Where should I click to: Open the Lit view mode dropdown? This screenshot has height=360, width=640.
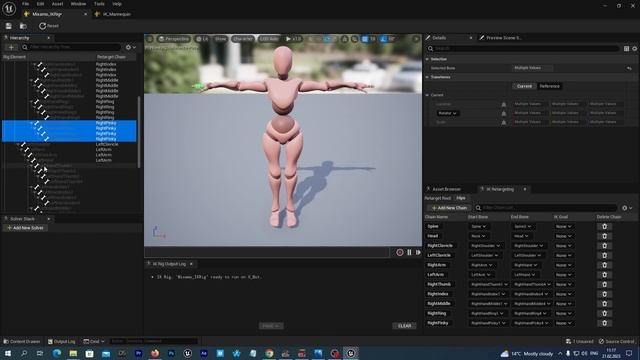(202, 39)
